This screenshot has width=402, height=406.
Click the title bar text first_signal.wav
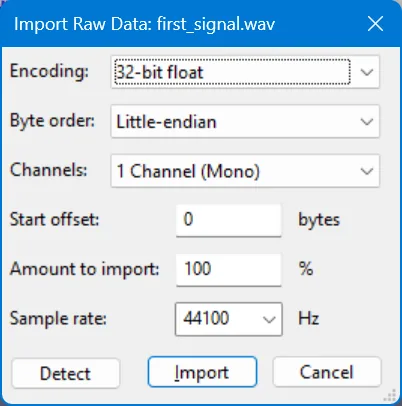pos(216,24)
